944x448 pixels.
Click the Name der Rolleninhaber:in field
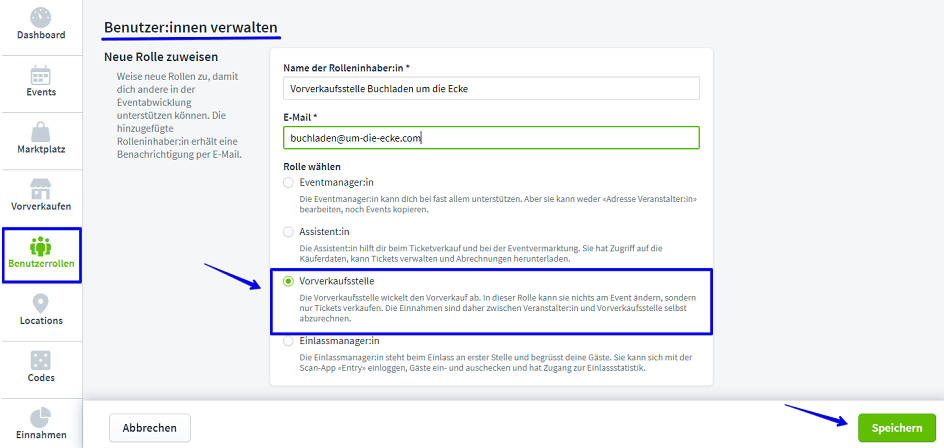pos(491,88)
